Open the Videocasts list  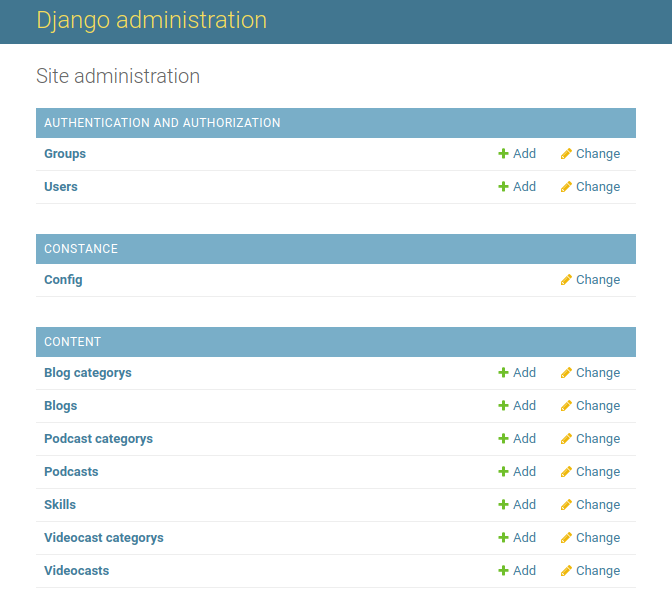[x=77, y=571]
